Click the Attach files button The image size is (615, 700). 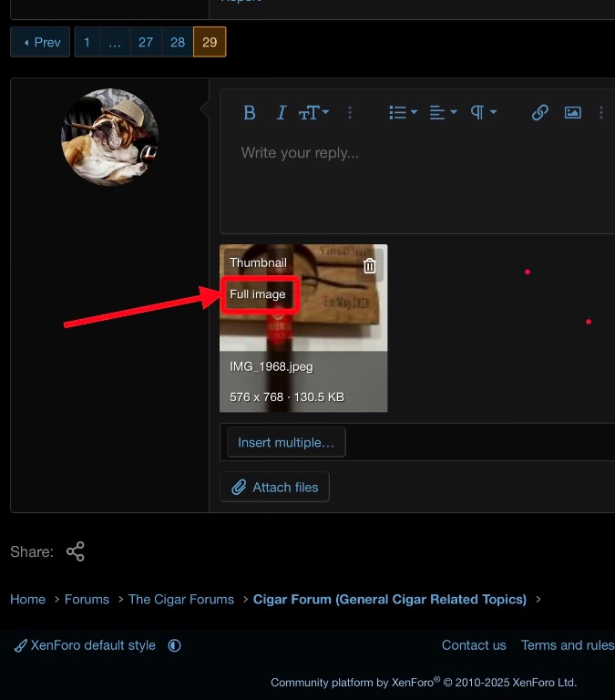coord(274,487)
